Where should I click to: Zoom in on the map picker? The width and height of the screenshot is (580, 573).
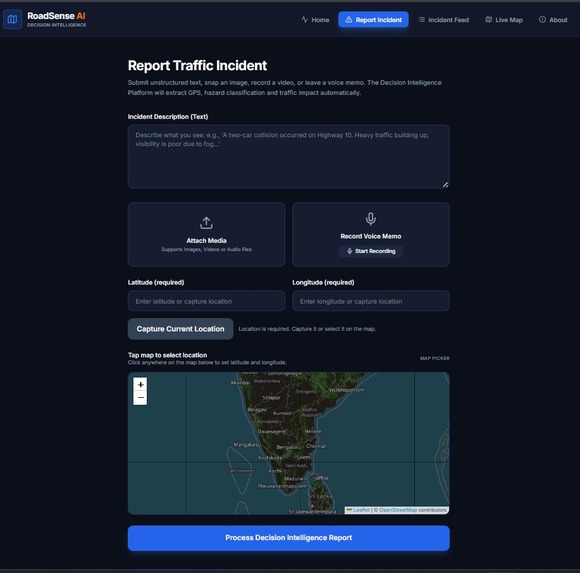[140, 384]
